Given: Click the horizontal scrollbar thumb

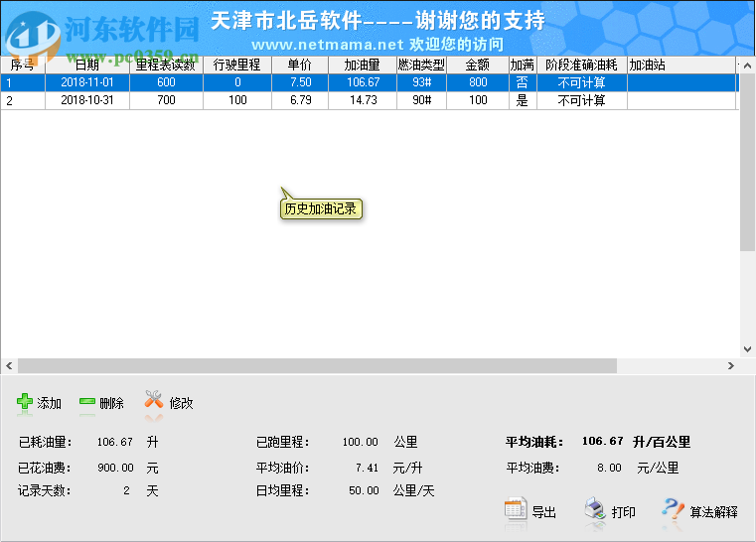Looking at the screenshot, I should point(317,365).
